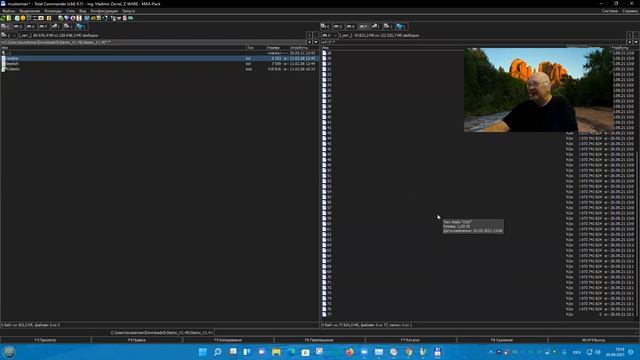The width and height of the screenshot is (640, 360).
Task: Open left panel directory history arrow
Action: pyautogui.click(x=316, y=42)
